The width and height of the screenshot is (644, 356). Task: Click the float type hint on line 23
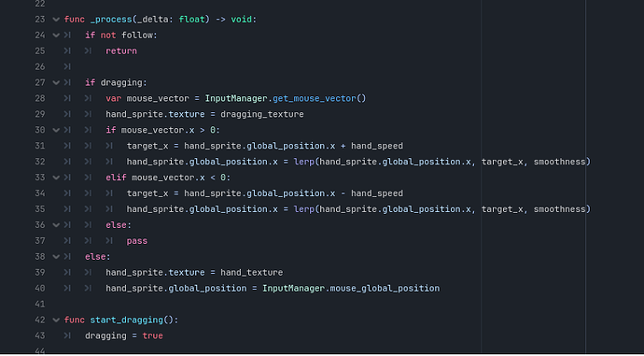pyautogui.click(x=191, y=20)
